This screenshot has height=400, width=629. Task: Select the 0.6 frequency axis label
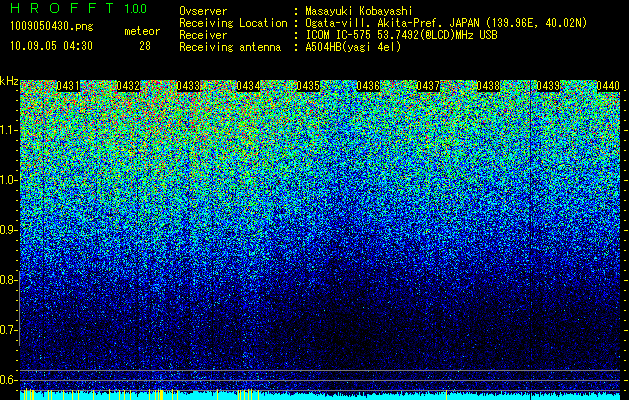[8, 380]
